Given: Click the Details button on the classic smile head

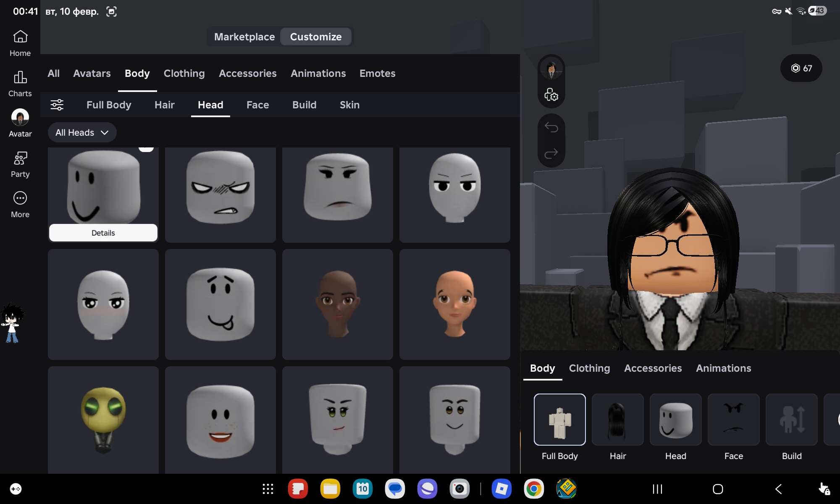Looking at the screenshot, I should coord(103,233).
